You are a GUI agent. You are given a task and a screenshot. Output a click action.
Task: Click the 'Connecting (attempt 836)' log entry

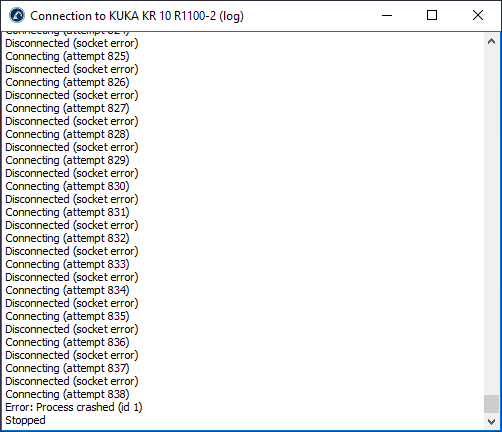(67, 342)
